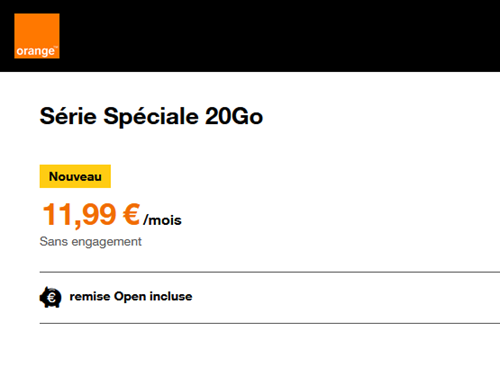
Task: Click the orange euro currency symbol
Action: [x=131, y=214]
